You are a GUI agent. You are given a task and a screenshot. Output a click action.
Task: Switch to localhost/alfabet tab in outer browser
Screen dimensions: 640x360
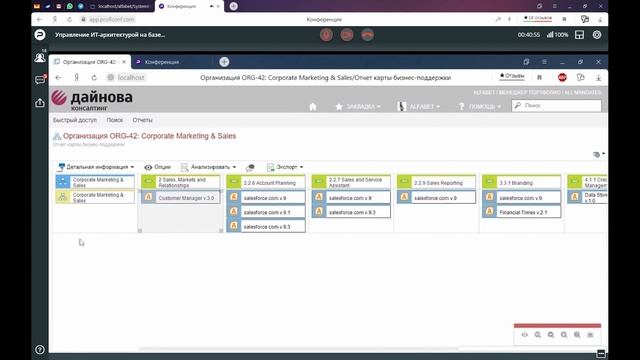(x=120, y=7)
